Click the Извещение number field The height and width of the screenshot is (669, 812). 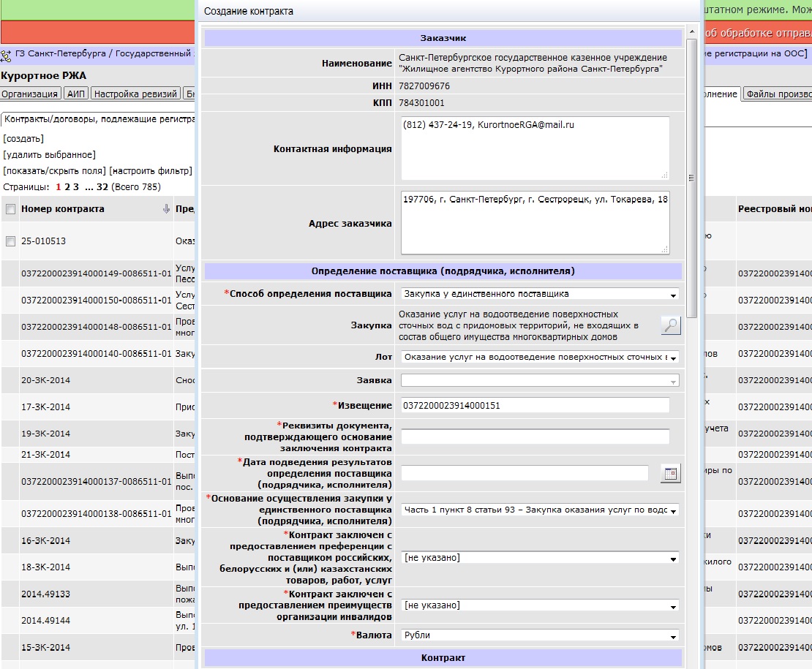coord(535,406)
